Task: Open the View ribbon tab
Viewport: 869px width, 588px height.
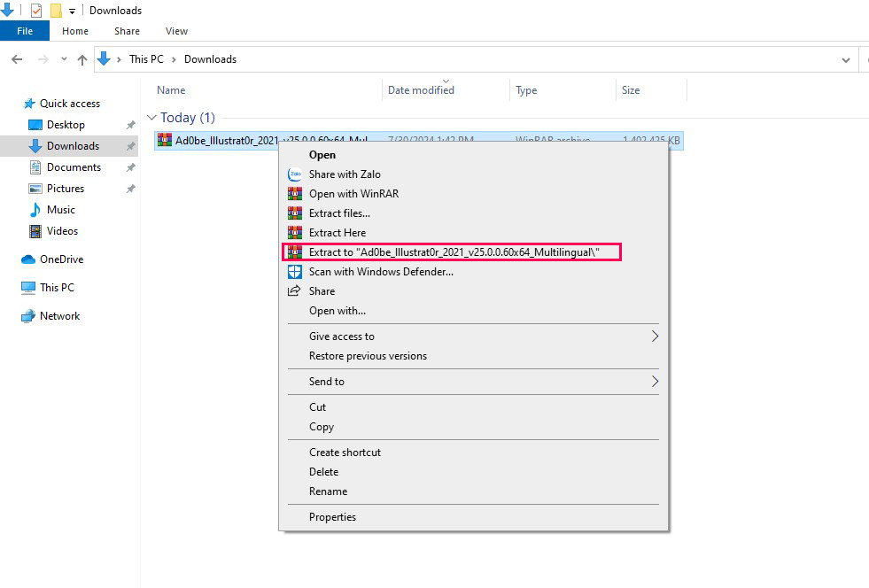Action: coord(176,31)
